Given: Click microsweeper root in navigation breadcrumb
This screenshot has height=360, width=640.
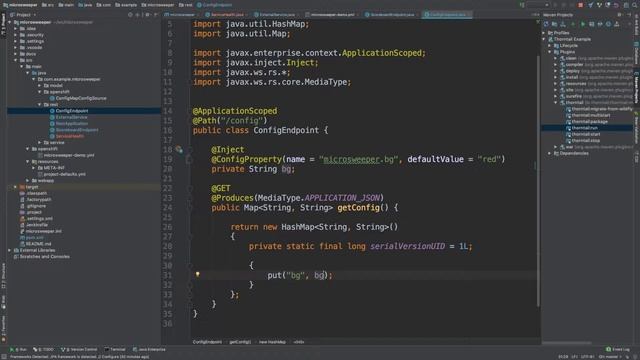Looking at the screenshot, I should (20, 5).
